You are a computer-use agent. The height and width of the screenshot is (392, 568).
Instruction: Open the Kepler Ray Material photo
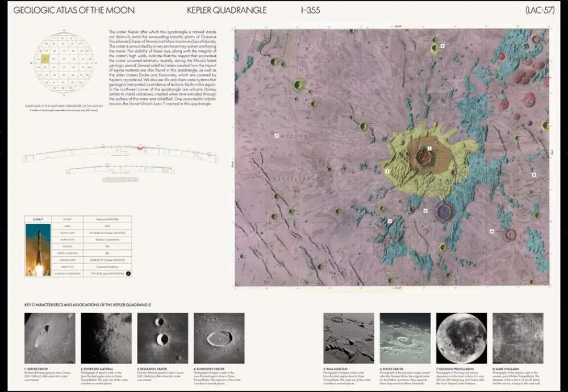(x=106, y=338)
